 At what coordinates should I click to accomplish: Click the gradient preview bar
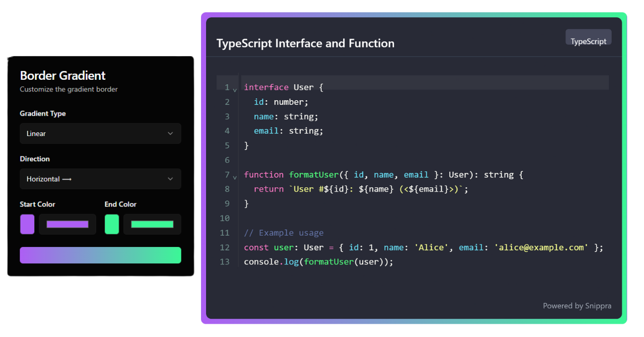[100, 255]
